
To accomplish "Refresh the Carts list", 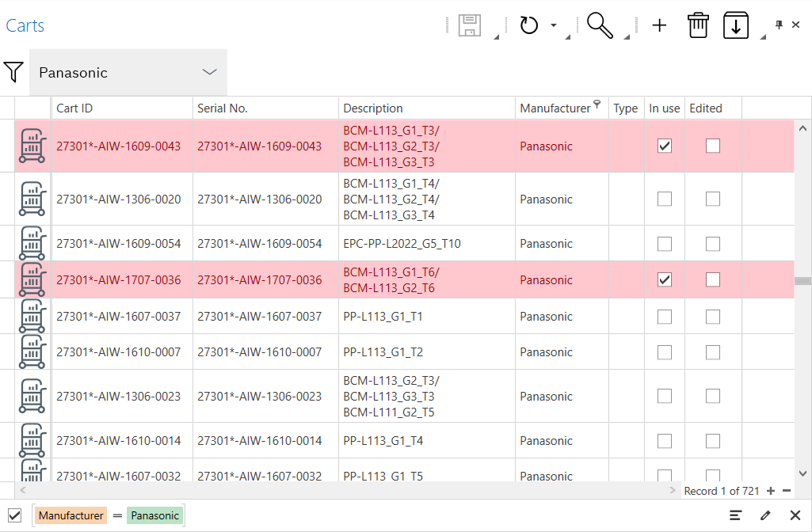I will pos(528,25).
